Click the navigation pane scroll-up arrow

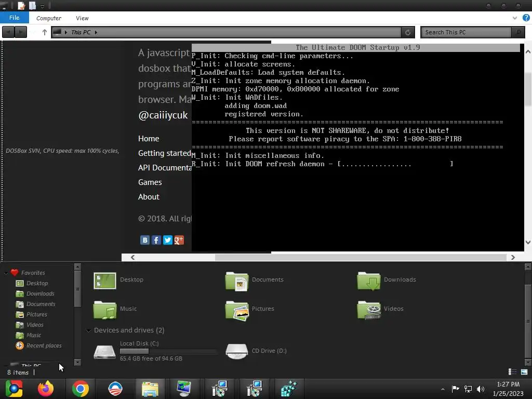[x=77, y=268]
